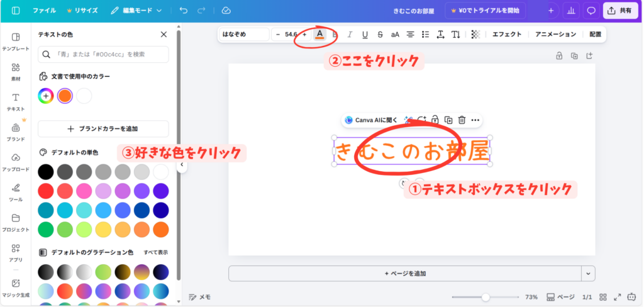
Task: Close the テキストの色 panel
Action: 164,35
